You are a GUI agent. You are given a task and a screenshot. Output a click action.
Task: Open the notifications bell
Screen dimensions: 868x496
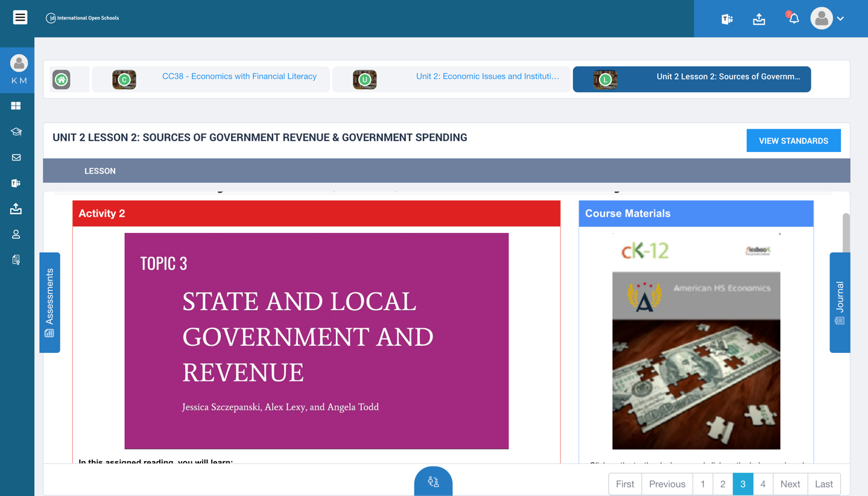tap(793, 18)
